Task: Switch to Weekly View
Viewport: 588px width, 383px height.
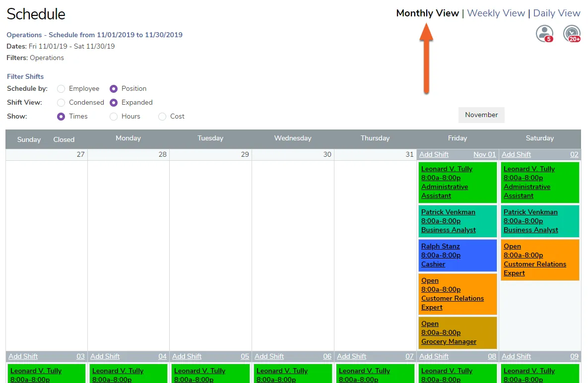Action: tap(496, 13)
